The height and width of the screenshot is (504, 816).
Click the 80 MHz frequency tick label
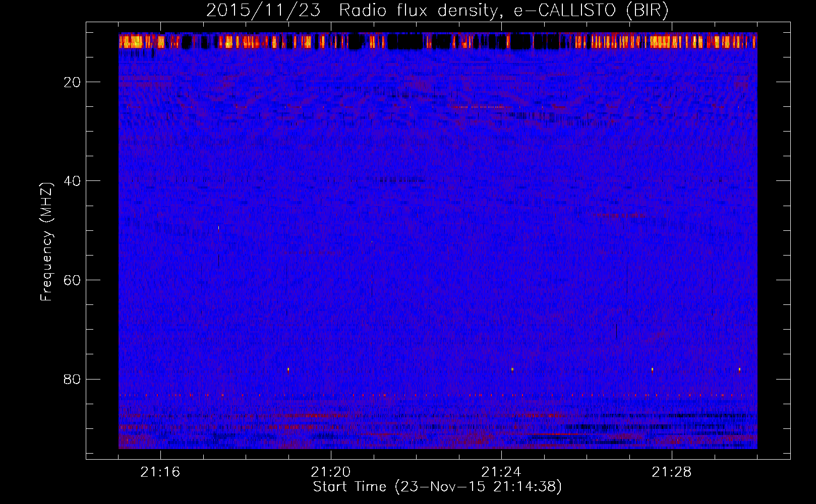73,379
